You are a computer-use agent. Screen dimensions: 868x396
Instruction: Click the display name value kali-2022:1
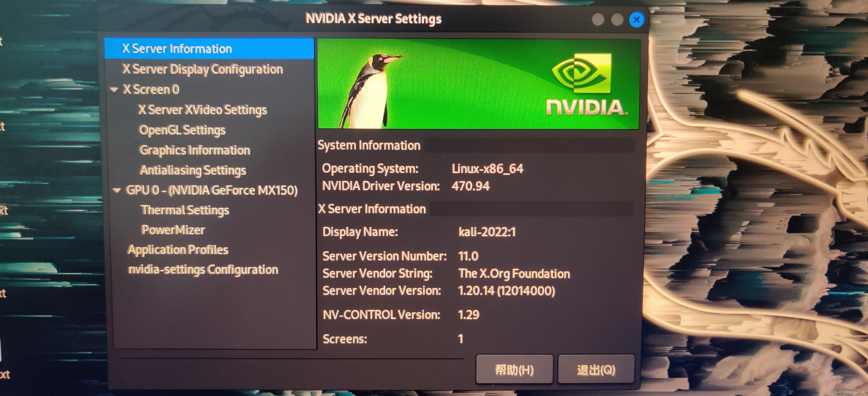(487, 232)
